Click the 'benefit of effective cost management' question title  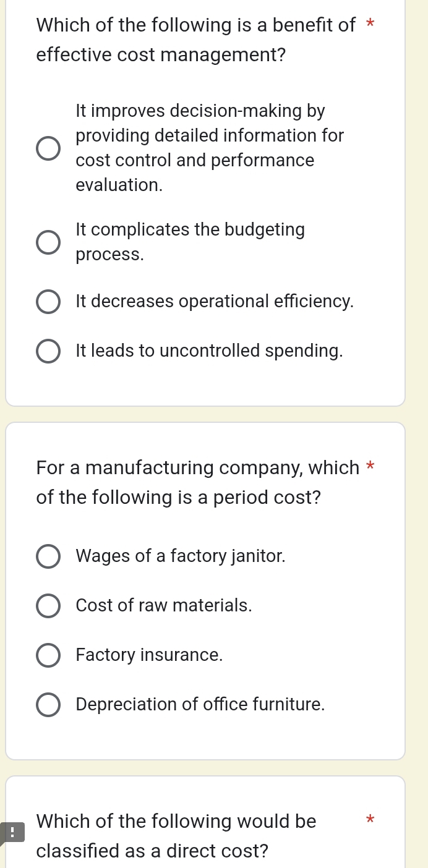[195, 40]
